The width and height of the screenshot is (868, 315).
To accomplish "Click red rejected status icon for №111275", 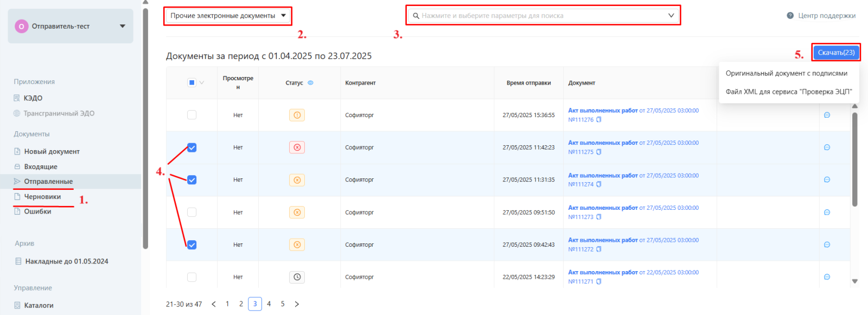I will pos(297,147).
